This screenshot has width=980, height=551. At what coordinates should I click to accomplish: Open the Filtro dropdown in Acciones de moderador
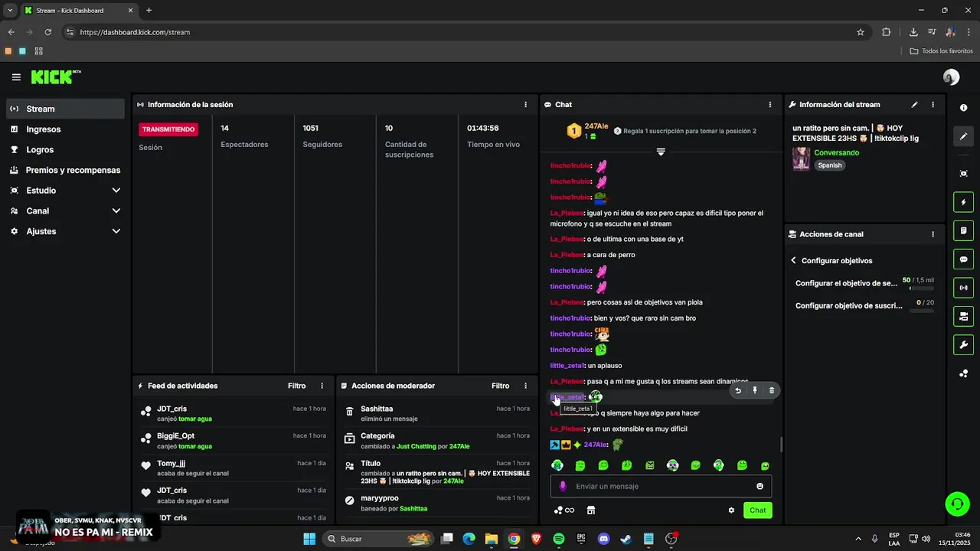pyautogui.click(x=501, y=386)
